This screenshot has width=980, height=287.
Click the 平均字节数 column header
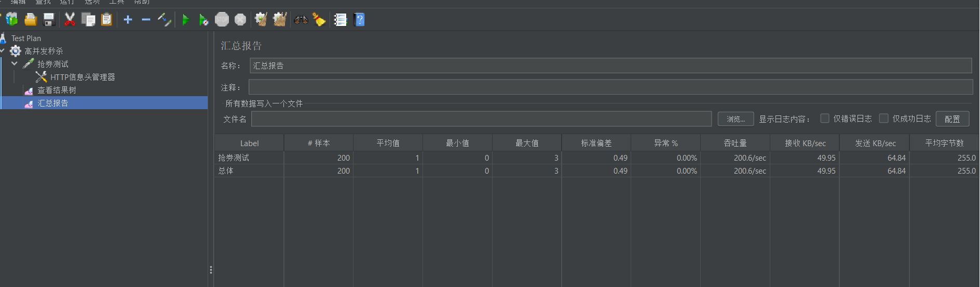945,143
